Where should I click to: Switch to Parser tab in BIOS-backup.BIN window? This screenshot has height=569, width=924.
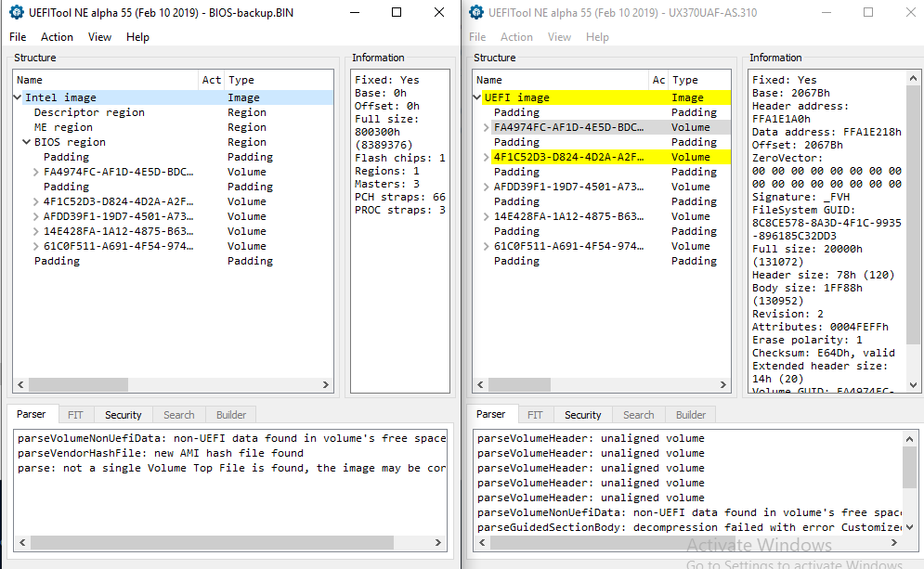32,414
